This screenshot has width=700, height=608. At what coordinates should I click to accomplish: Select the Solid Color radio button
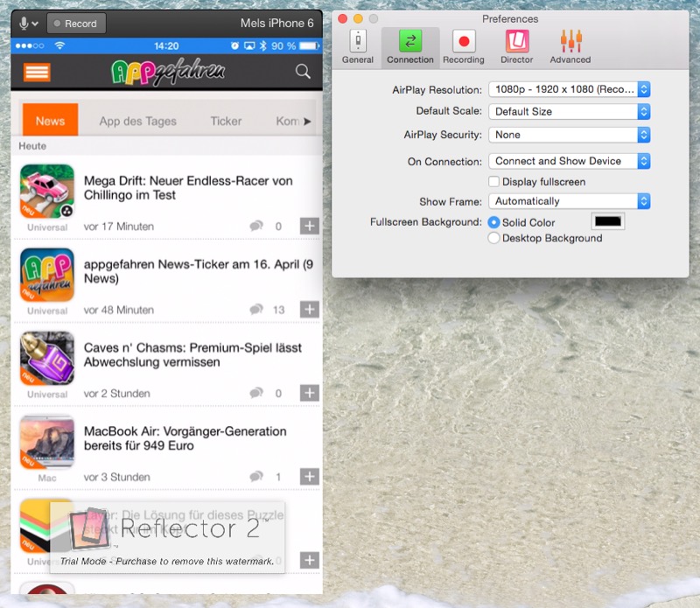coord(494,222)
